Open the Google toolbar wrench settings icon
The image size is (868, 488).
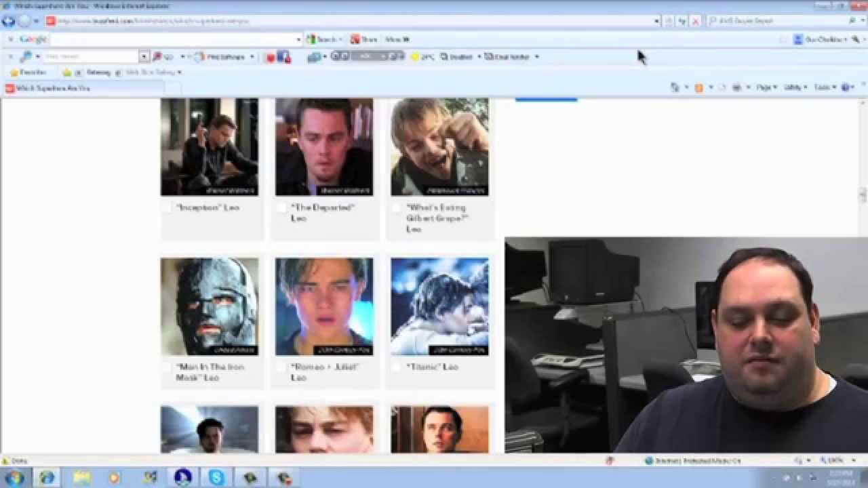click(856, 39)
